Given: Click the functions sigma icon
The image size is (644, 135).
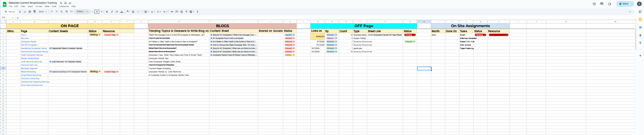Looking at the screenshot, I should [x=197, y=12].
